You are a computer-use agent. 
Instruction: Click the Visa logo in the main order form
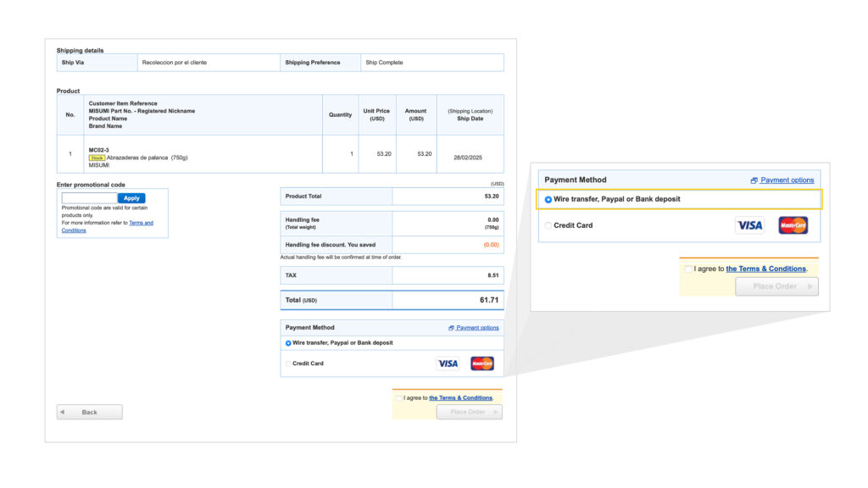pos(448,363)
